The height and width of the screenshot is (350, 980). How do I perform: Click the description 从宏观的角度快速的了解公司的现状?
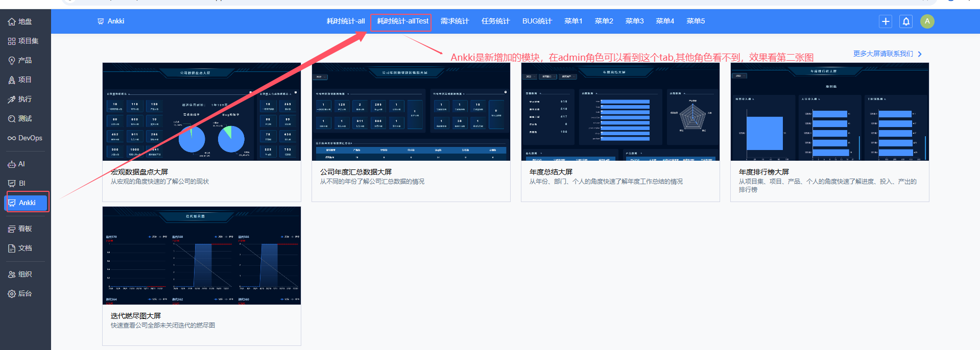[160, 182]
